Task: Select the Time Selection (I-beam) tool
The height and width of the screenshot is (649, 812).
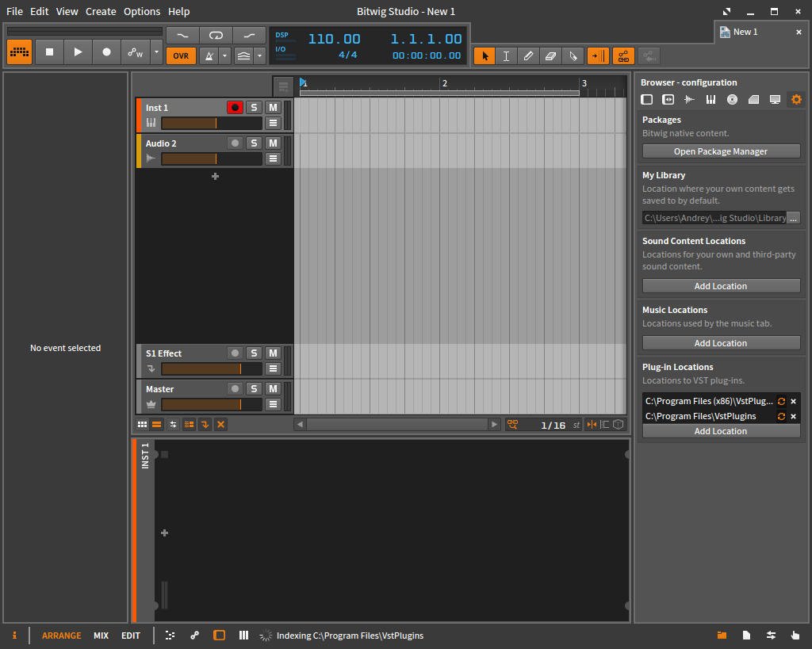Action: click(x=507, y=56)
